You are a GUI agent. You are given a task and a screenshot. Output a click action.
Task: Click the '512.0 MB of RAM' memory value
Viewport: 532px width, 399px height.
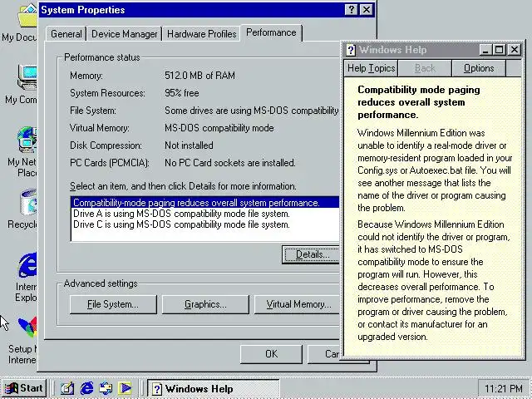199,76
